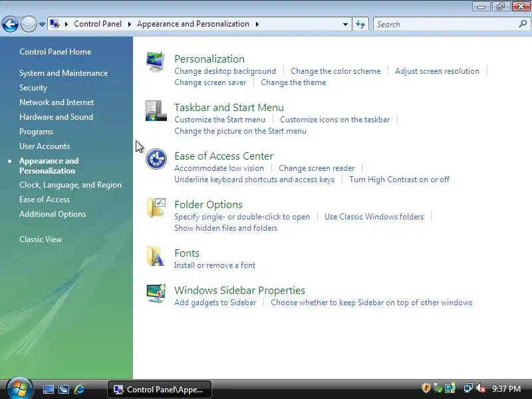Open Ease of Access Center heading
The height and width of the screenshot is (399, 532).
(223, 156)
